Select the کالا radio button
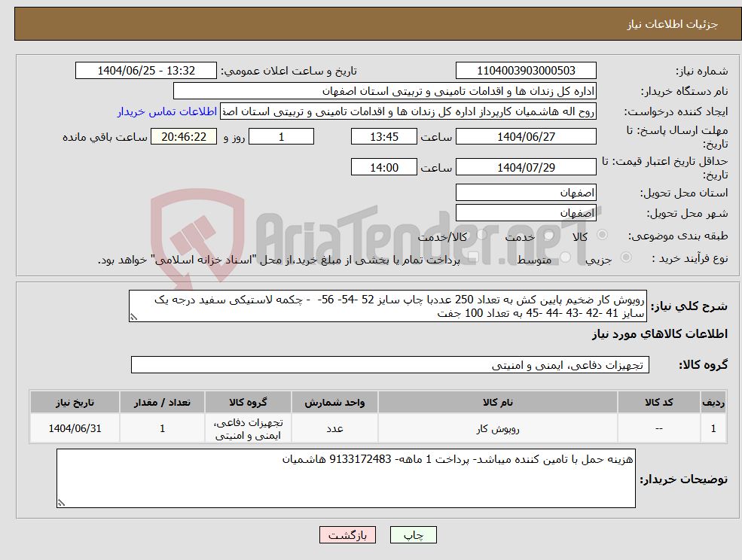The height and width of the screenshot is (560, 742). point(601,235)
